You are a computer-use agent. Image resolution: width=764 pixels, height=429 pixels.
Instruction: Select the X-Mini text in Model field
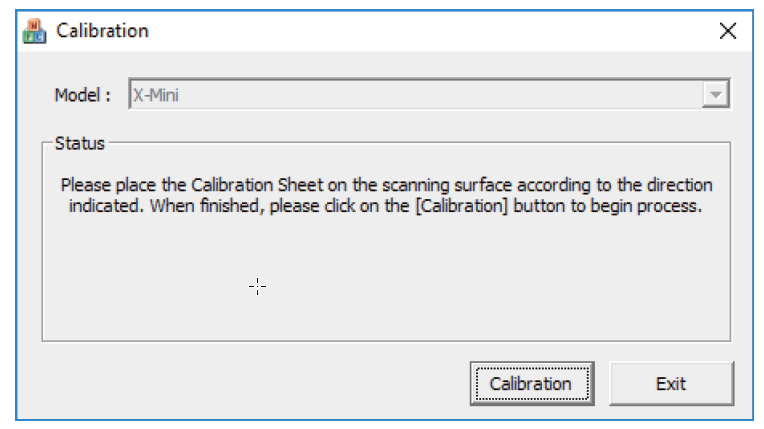[x=156, y=95]
